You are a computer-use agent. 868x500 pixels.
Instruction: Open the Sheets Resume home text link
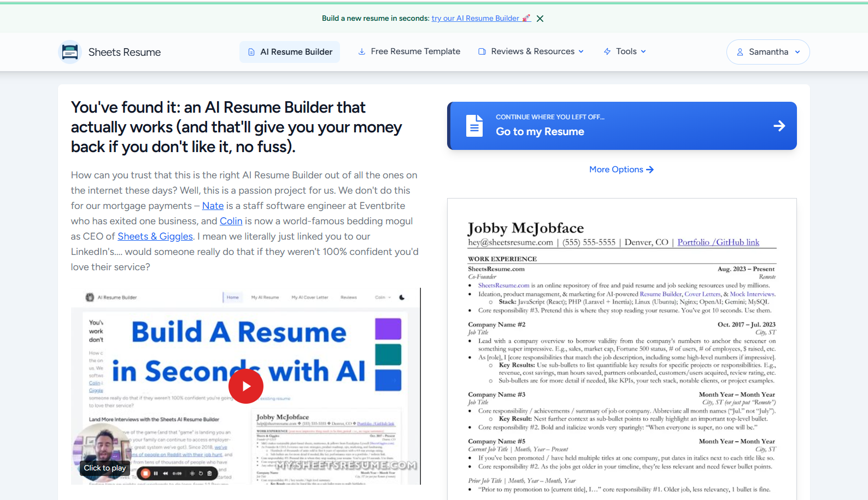click(125, 52)
